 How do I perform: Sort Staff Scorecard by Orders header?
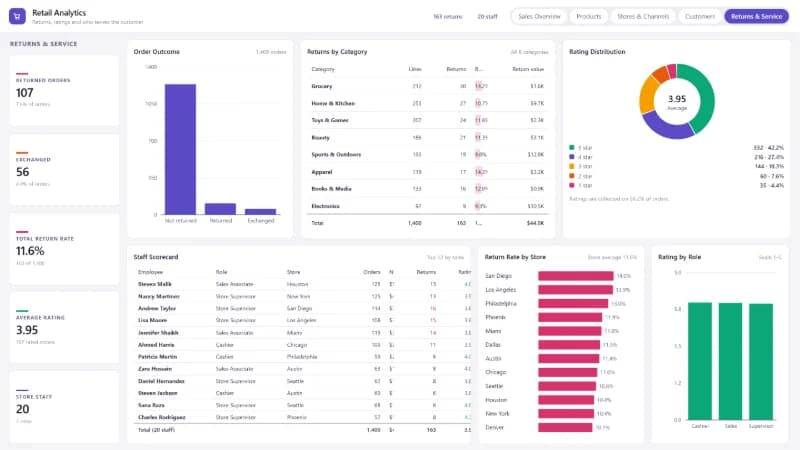372,272
